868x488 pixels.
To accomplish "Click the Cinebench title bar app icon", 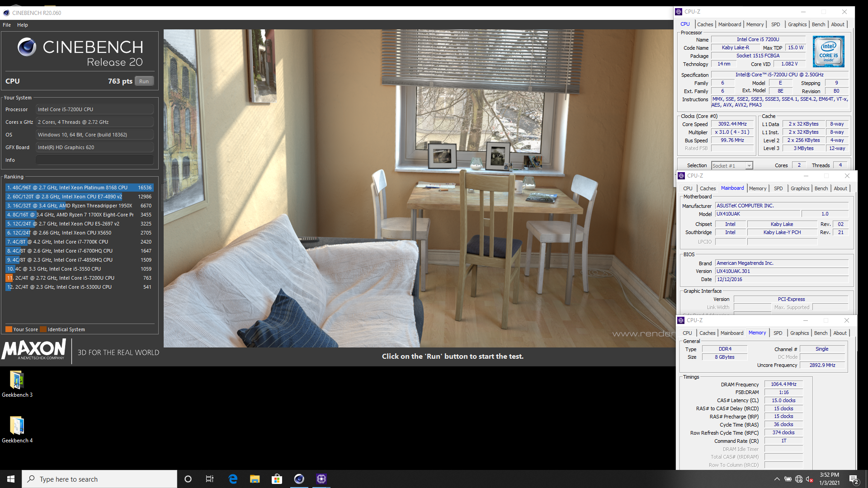I will point(6,13).
